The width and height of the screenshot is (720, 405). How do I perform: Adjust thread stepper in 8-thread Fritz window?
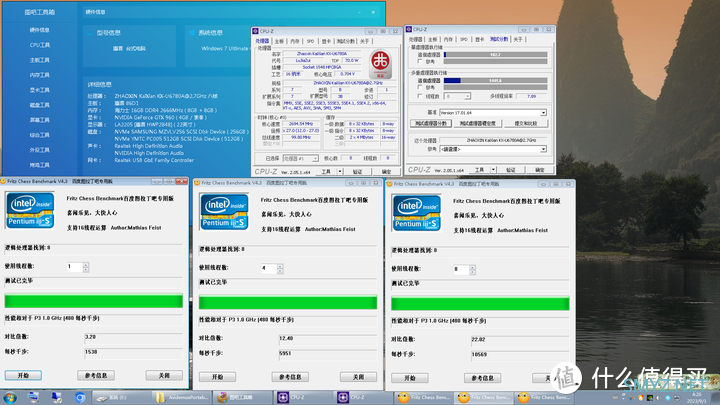tap(472, 270)
